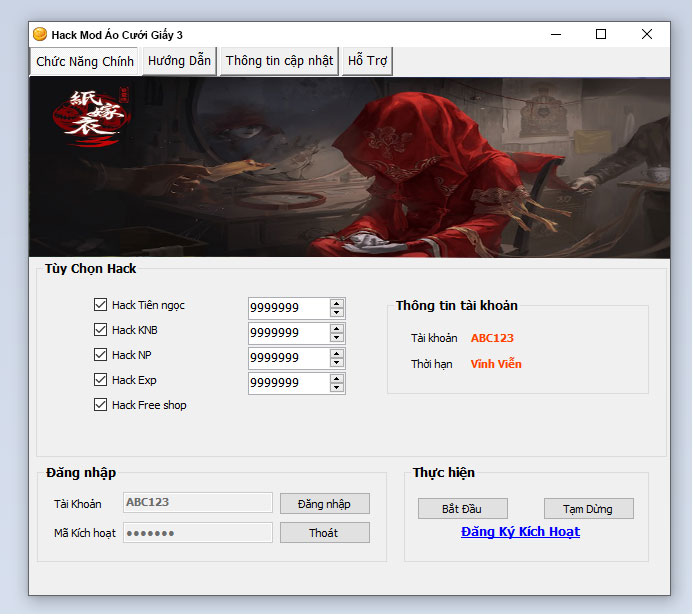Click the Thoát button
Screen dimensions: 693x616
coord(324,533)
